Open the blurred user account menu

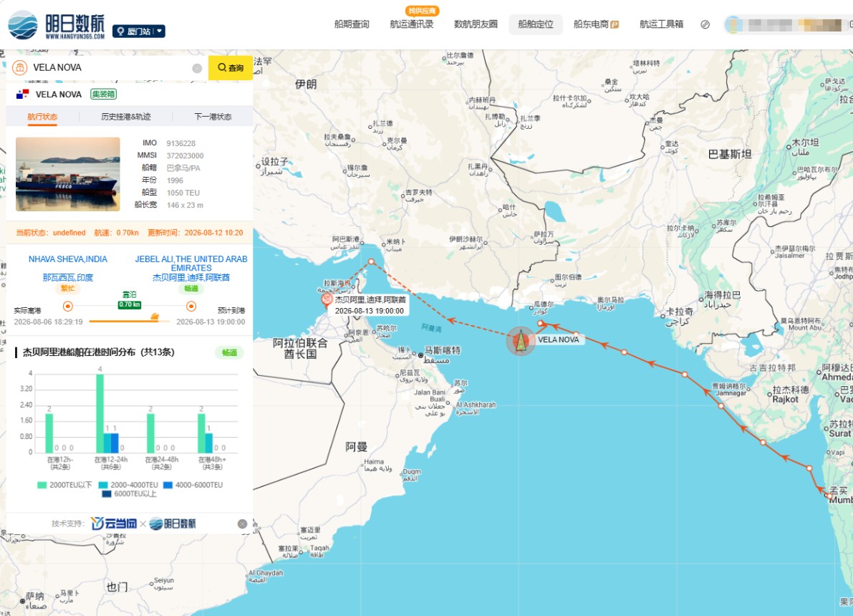coord(789,25)
